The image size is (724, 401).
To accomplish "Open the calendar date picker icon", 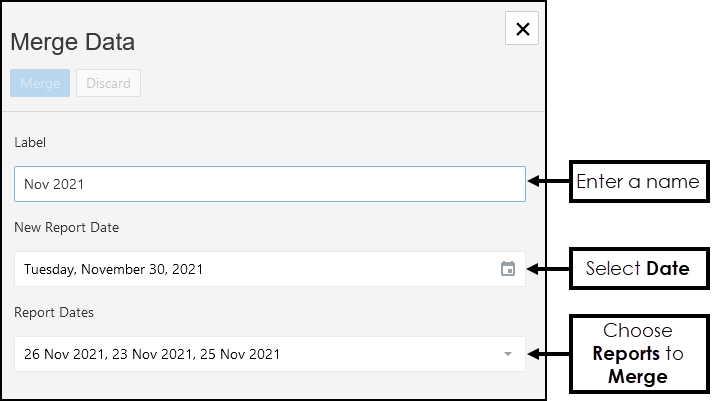I will [508, 269].
